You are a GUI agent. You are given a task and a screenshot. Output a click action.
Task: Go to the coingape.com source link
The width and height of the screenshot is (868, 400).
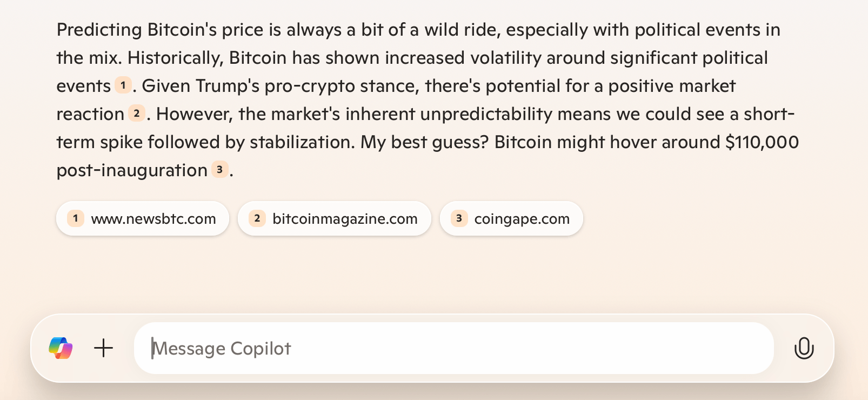tap(522, 219)
